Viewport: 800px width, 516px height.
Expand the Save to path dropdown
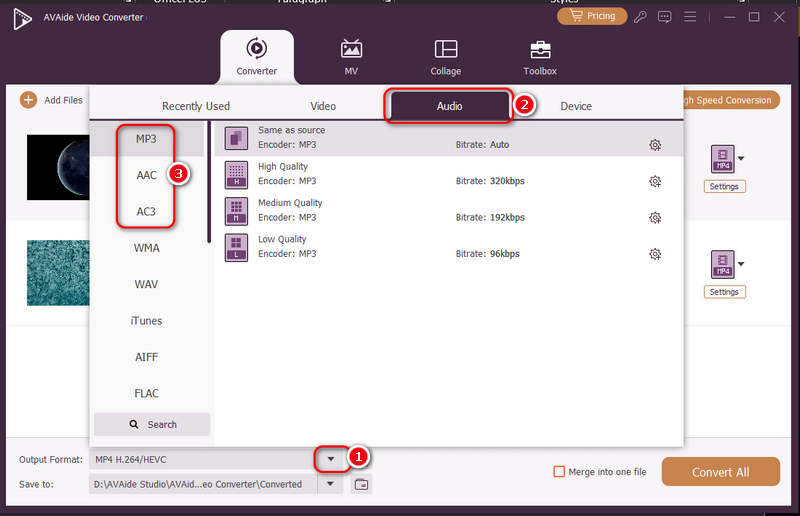pos(330,485)
